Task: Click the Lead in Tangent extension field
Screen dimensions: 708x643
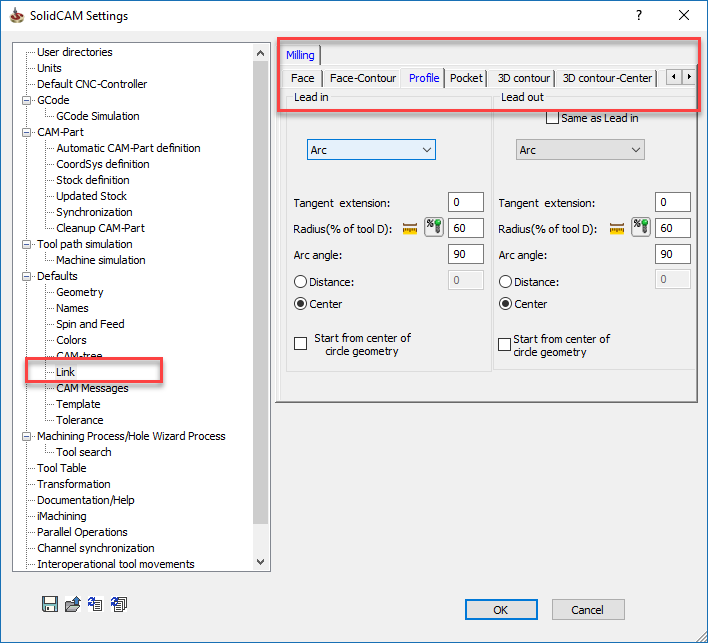Action: tap(466, 202)
